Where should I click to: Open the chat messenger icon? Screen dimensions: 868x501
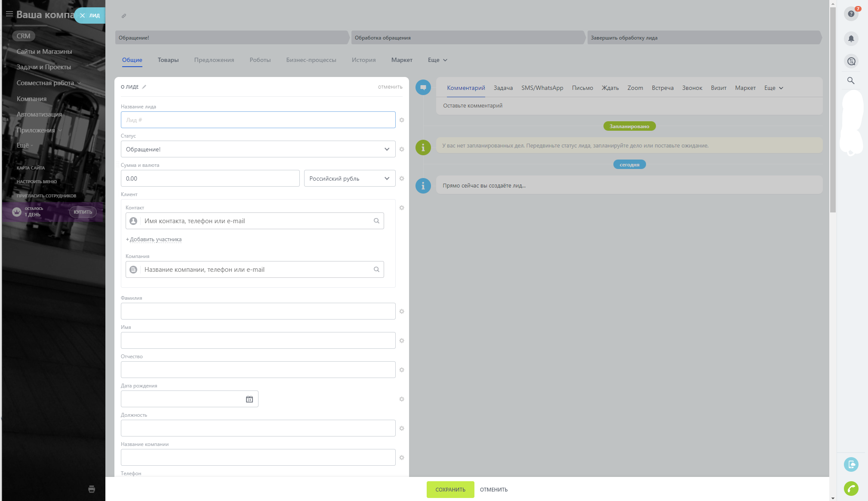pos(851,61)
